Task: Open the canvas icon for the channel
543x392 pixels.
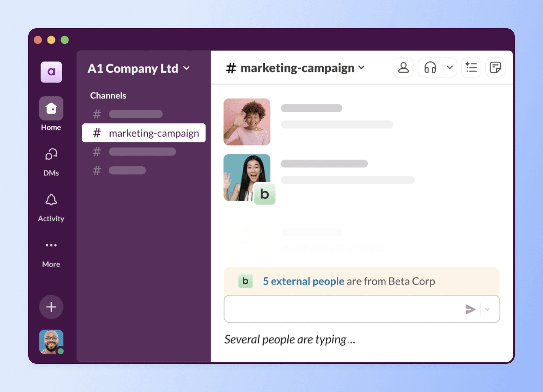Action: [x=495, y=67]
